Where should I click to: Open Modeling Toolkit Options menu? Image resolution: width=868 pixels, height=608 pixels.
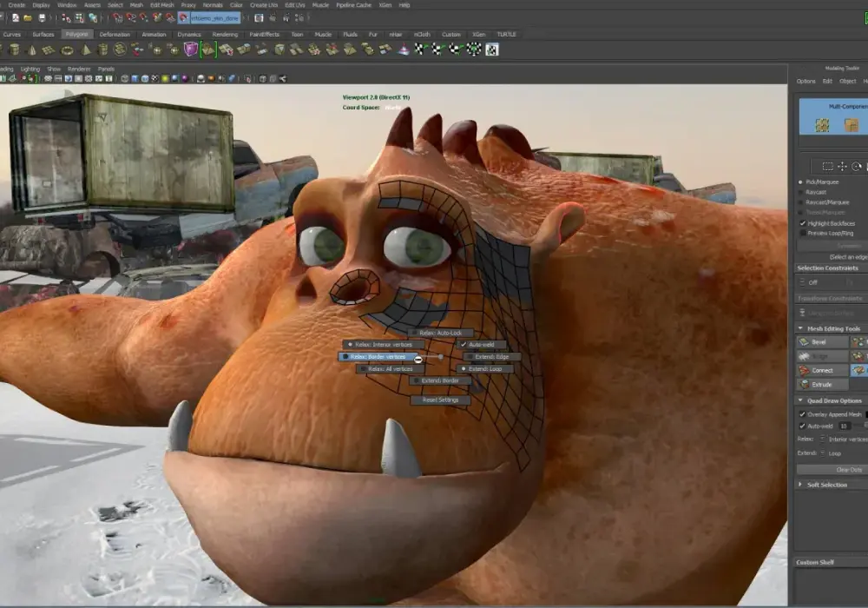point(806,82)
